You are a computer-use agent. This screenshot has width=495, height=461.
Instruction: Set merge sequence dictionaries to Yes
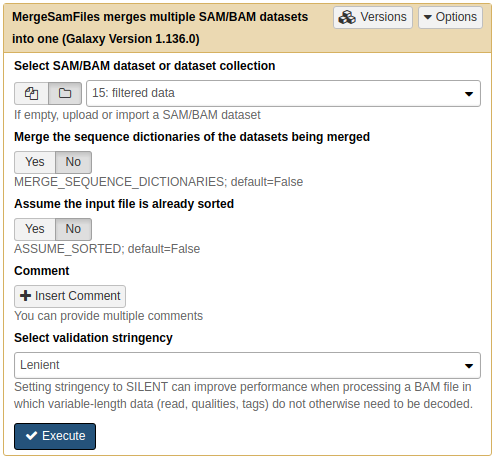[35, 162]
